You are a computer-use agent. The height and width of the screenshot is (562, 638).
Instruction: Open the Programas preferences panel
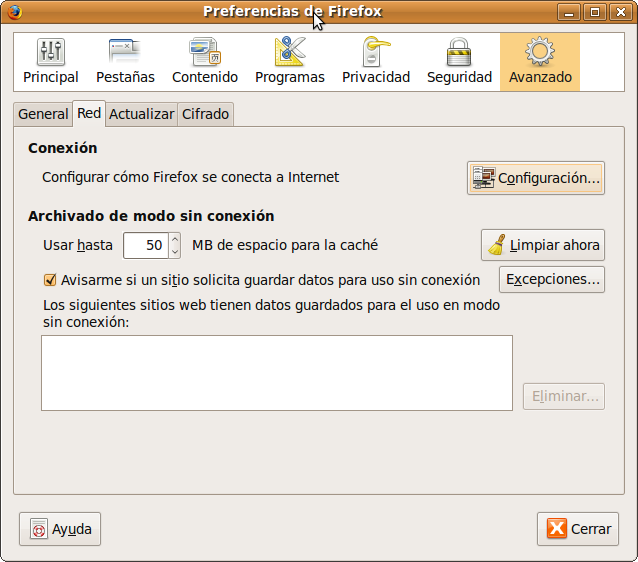(289, 62)
